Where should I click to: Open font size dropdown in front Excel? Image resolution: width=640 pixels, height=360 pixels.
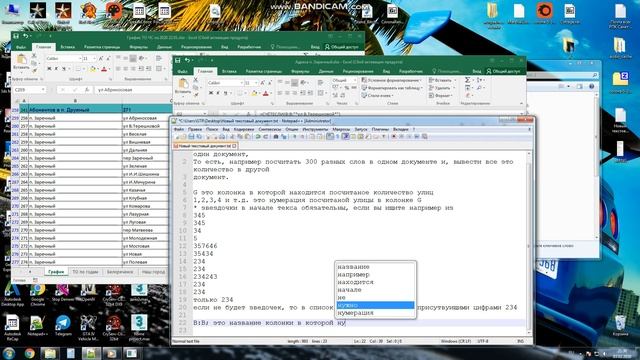pyautogui.click(x=256, y=83)
